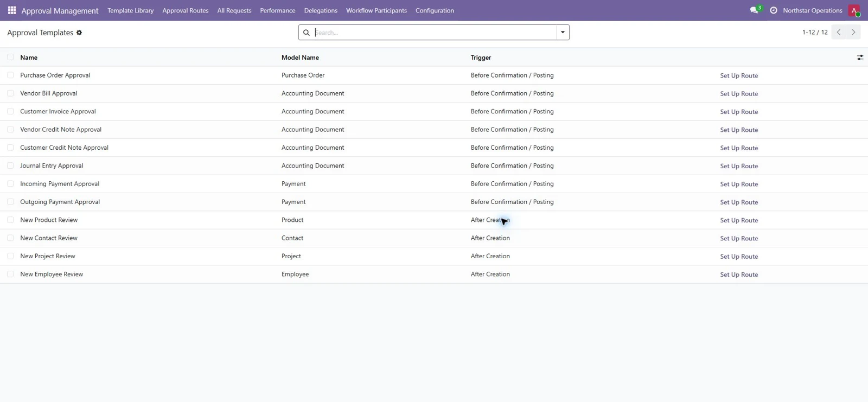This screenshot has height=402, width=868.
Task: Open the conversations messages icon
Action: coord(755,10)
